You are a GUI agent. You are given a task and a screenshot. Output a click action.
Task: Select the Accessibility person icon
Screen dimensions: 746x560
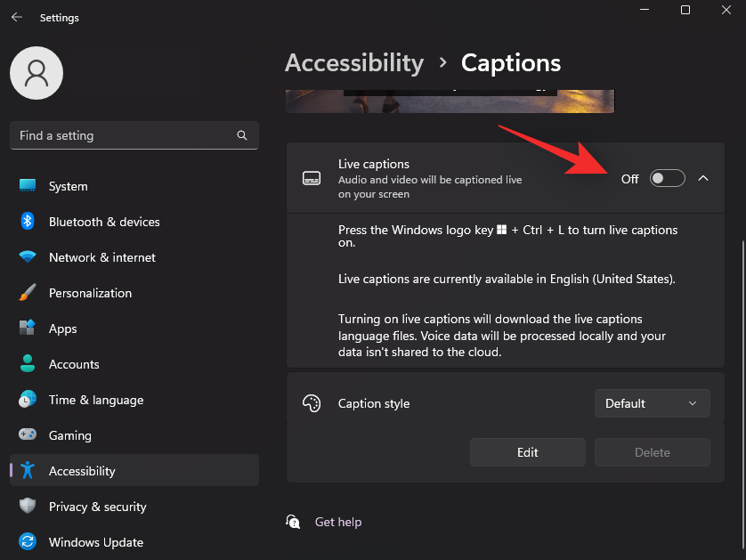point(26,470)
